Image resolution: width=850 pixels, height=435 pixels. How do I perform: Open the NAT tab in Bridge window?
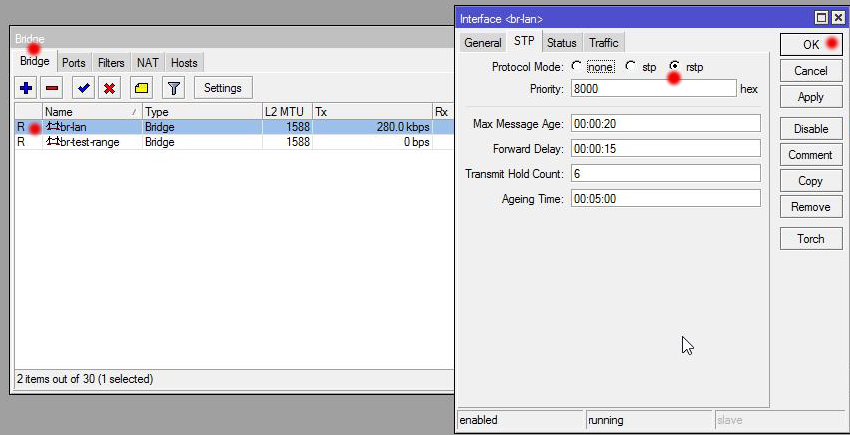point(147,62)
